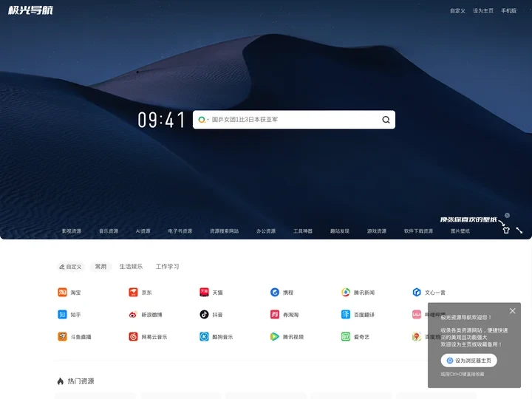This screenshot has width=532, height=399.
Task: Open the Tencent Video (腾讯视频) icon
Action: click(x=275, y=337)
